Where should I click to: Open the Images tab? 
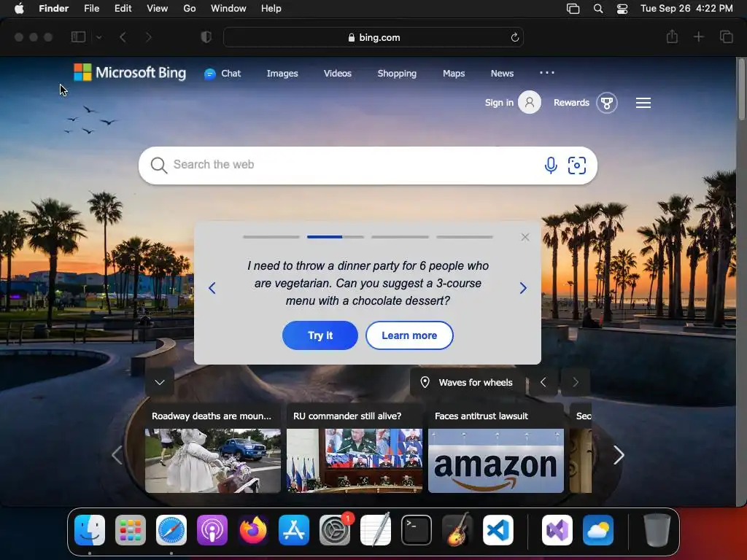(x=282, y=74)
